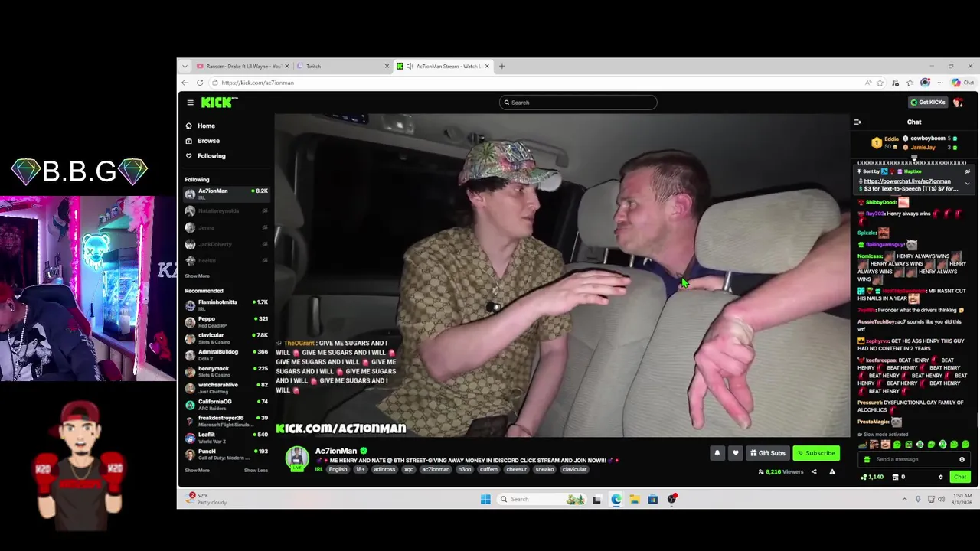Open the powerchat.live/ac7ionman link
980x551 pixels.
click(907, 182)
